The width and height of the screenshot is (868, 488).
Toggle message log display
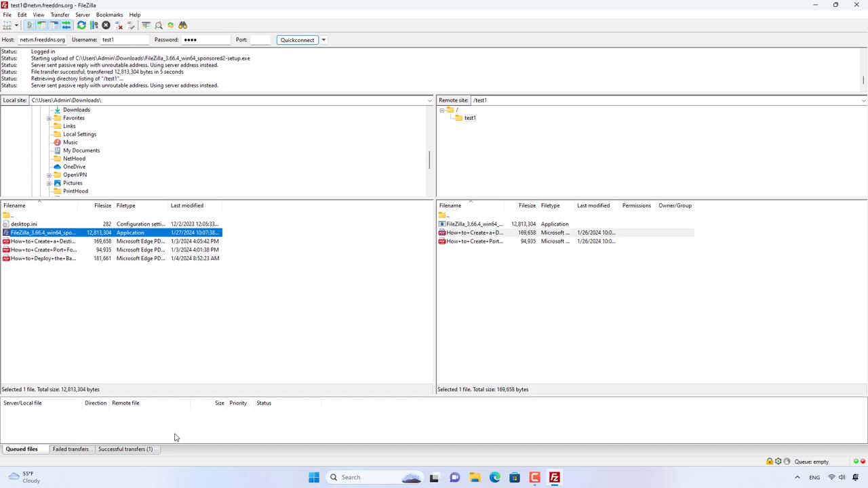29,25
